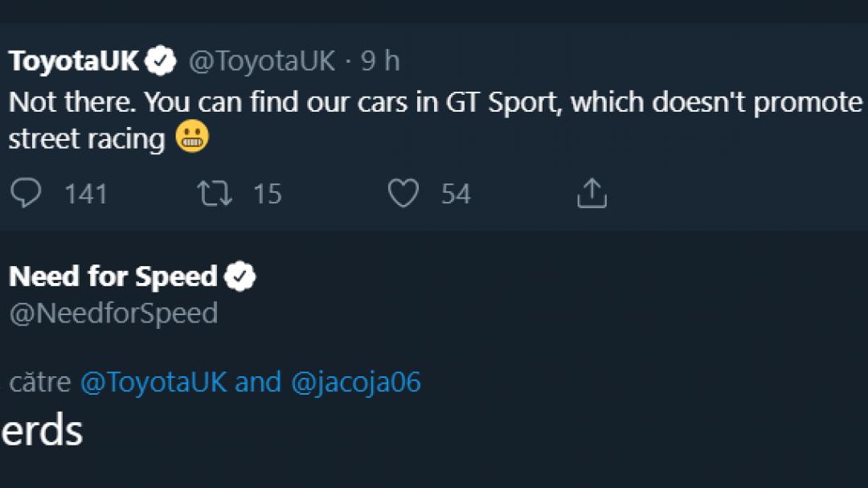Click the 'către' replying-to label
This screenshot has height=488, width=868.
point(40,382)
